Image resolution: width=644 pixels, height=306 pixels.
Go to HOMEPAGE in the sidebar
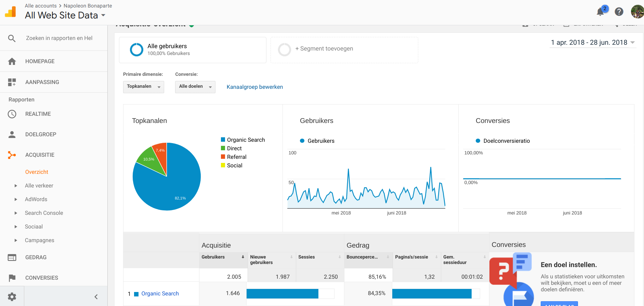40,61
